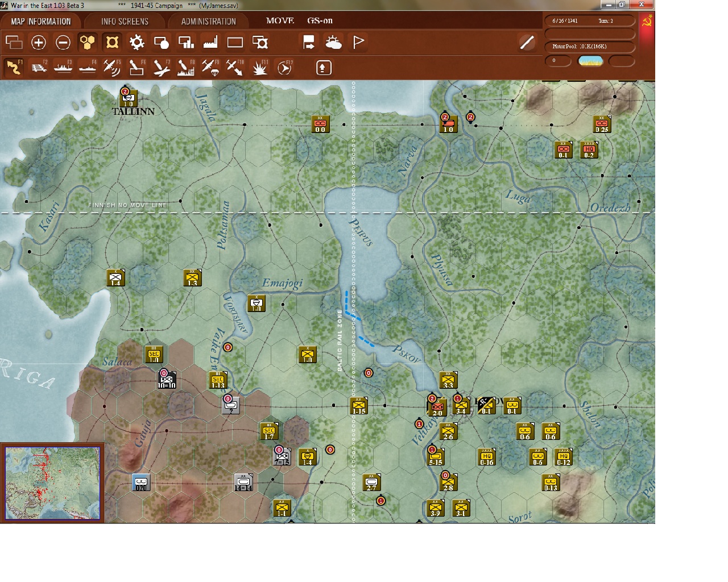Click the plain rectangle toolbar icon
Screen dimensions: 728x582
(x=235, y=42)
